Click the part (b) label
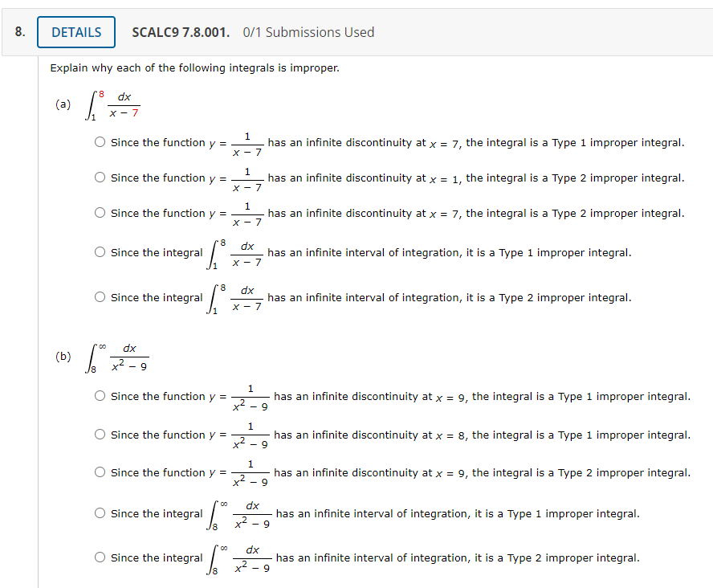Screen dimensions: 713x588 (62, 357)
